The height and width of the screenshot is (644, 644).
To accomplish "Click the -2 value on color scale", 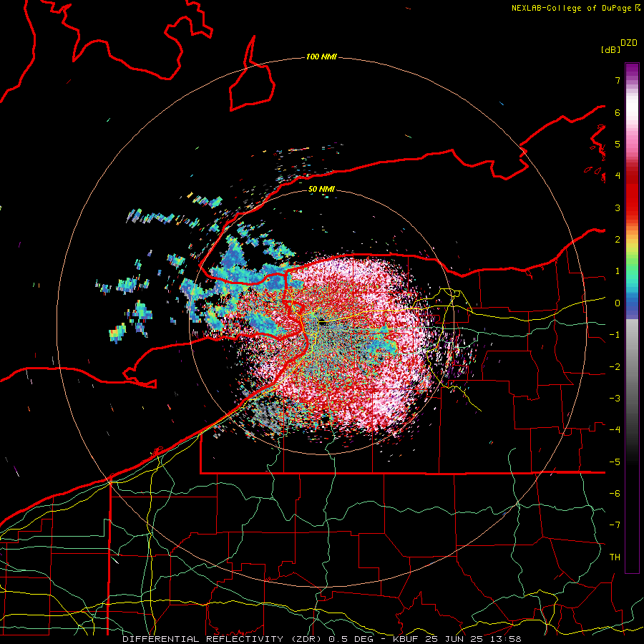I will [x=615, y=367].
